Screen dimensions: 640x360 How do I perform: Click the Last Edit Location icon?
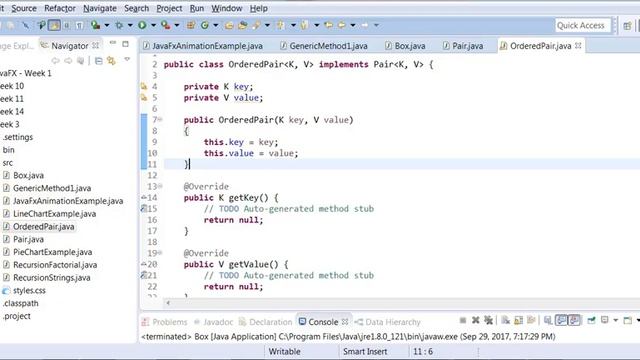[x=328, y=25]
